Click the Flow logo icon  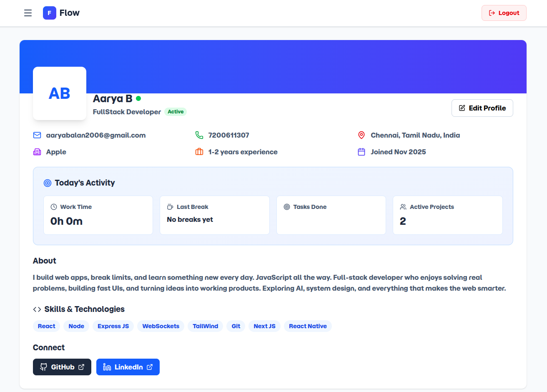tap(50, 13)
